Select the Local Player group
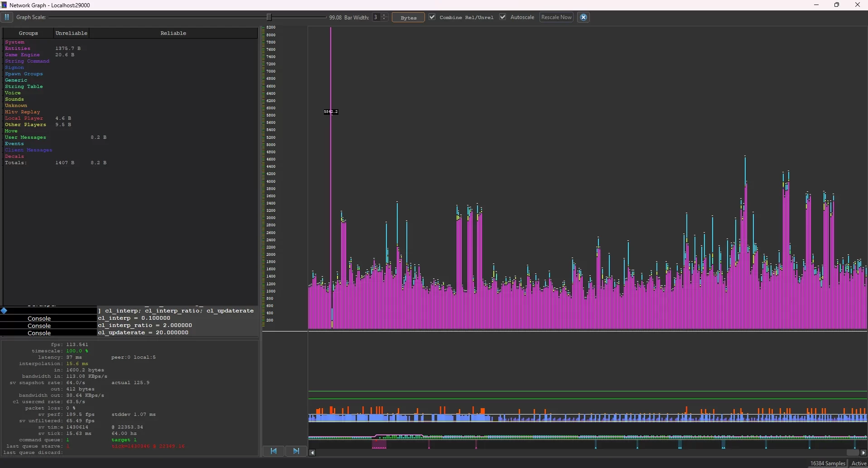 click(x=24, y=118)
